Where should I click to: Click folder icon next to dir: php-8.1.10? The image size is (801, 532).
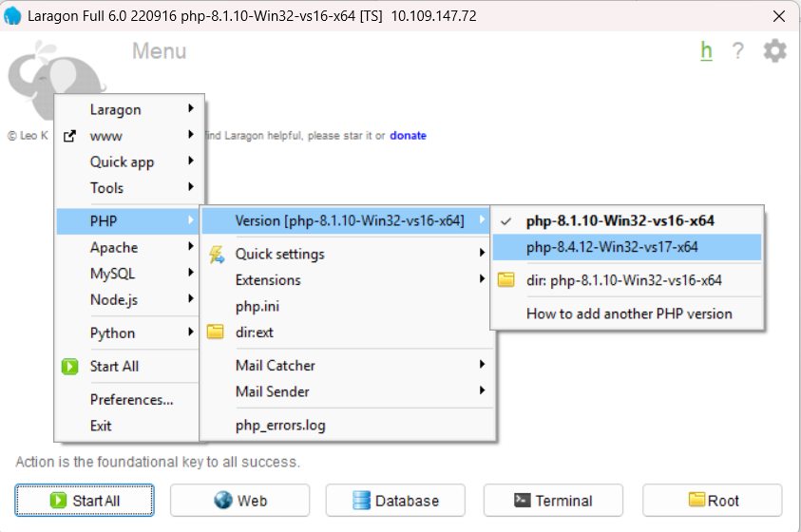pyautogui.click(x=506, y=280)
